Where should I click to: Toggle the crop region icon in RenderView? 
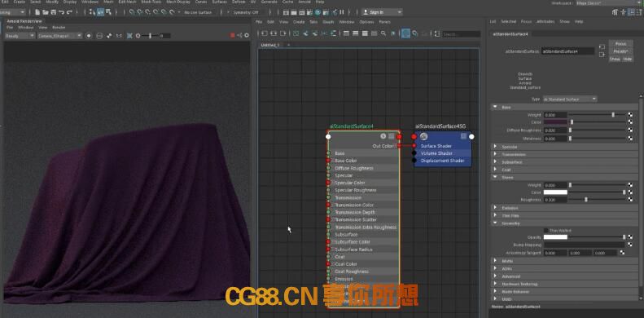click(129, 36)
